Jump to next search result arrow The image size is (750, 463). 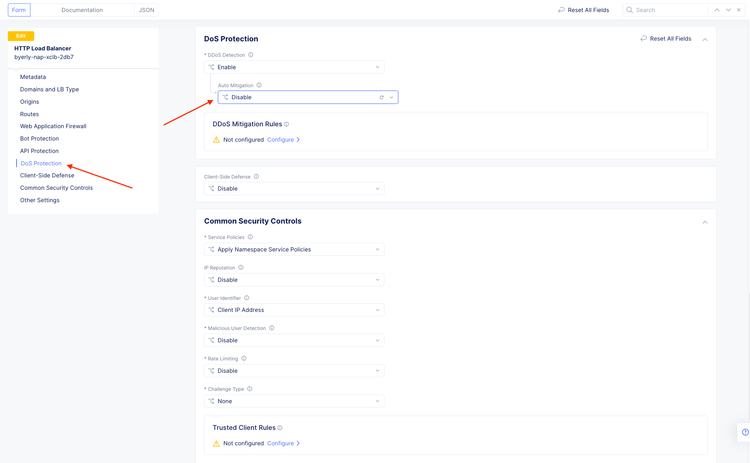pos(728,10)
